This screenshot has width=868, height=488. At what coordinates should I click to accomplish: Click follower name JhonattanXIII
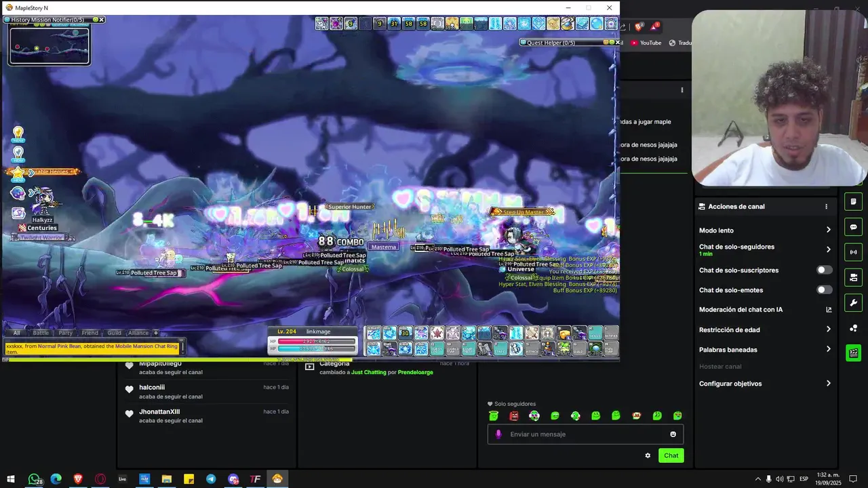159,411
